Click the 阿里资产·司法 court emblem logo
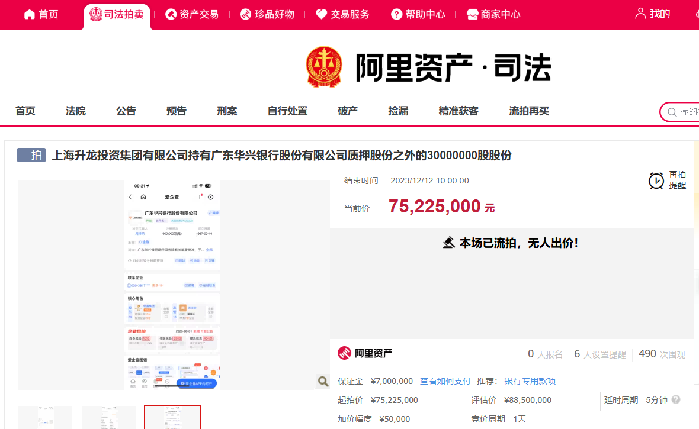The width and height of the screenshot is (699, 429). (x=323, y=68)
